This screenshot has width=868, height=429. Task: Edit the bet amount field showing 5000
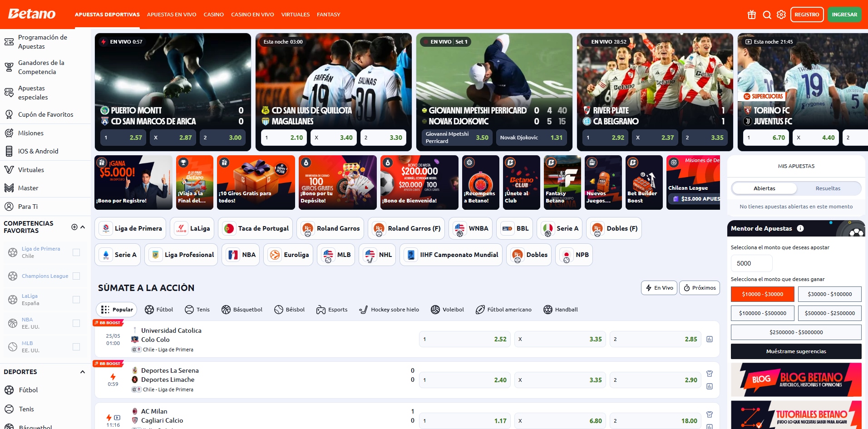(x=751, y=263)
